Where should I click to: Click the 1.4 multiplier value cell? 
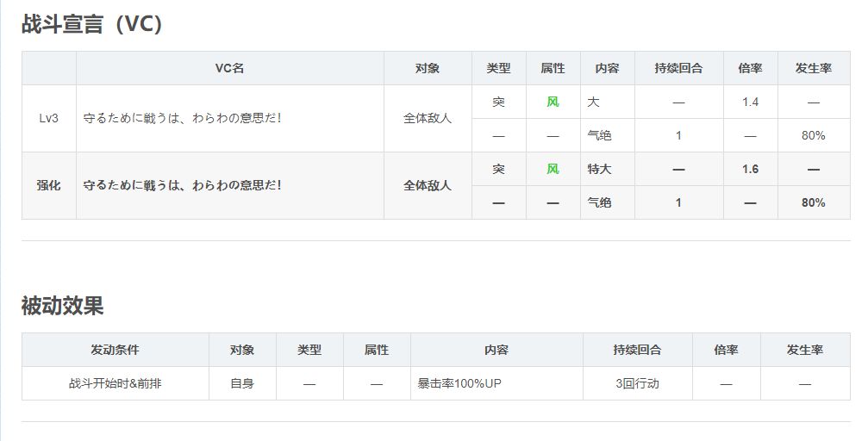750,102
